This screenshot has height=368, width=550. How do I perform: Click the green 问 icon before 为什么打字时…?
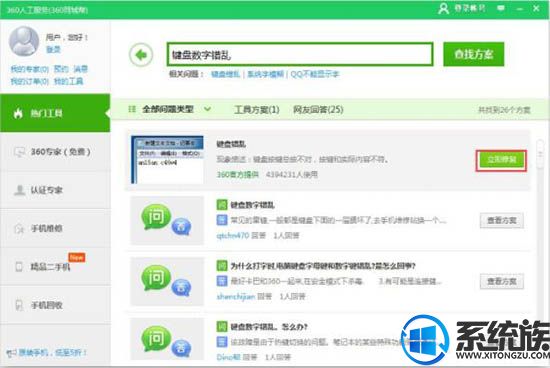click(x=222, y=266)
